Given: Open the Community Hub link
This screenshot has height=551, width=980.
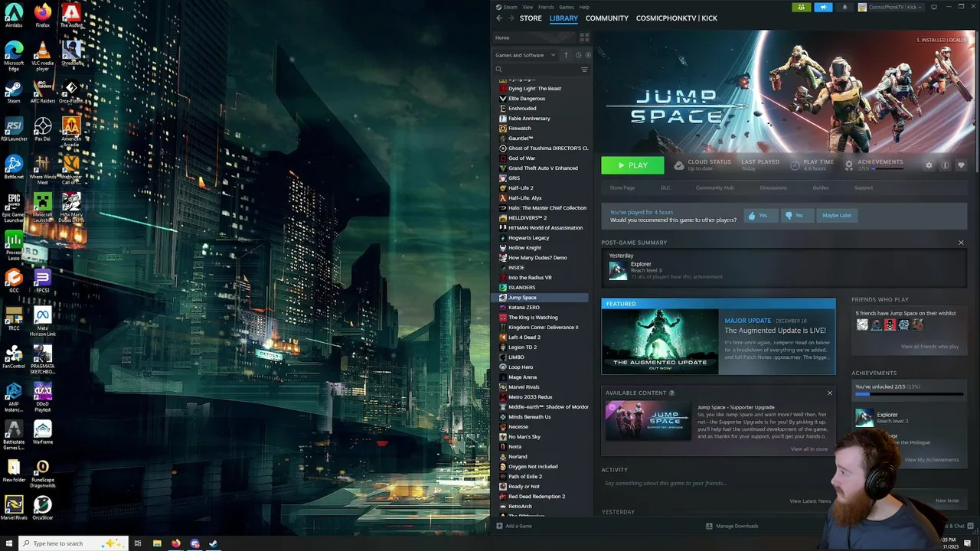Looking at the screenshot, I should pos(714,187).
